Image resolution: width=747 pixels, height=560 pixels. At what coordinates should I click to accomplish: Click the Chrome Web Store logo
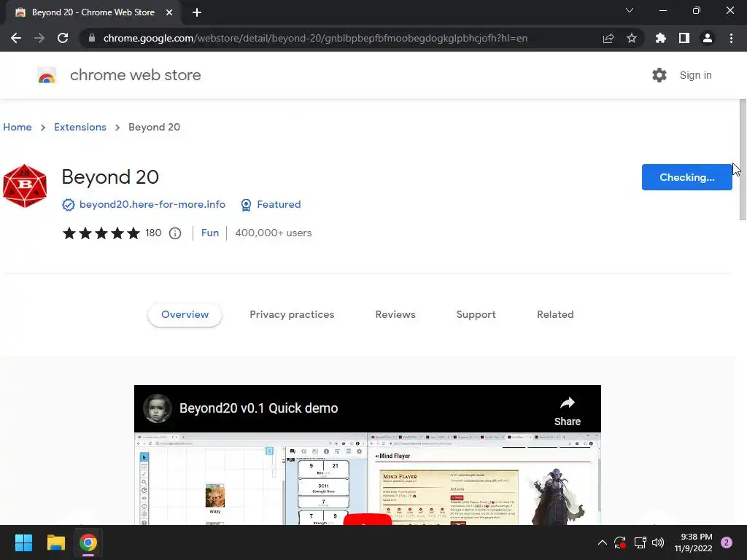47,75
